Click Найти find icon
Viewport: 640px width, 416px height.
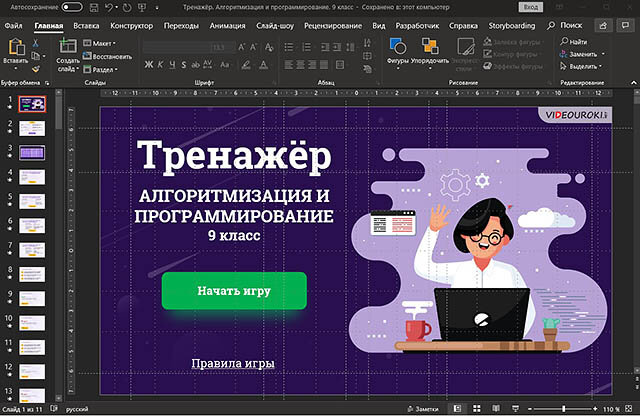[574, 42]
